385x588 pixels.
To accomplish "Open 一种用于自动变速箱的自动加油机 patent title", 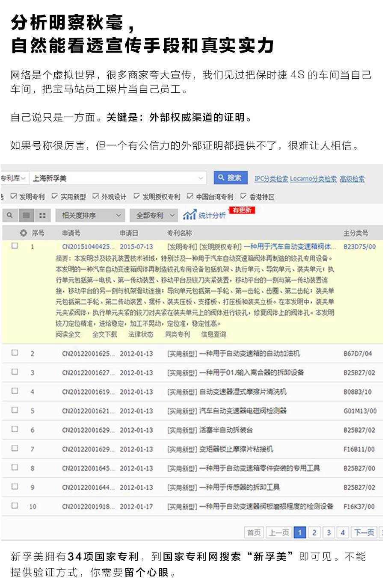I will pyautogui.click(x=249, y=354).
